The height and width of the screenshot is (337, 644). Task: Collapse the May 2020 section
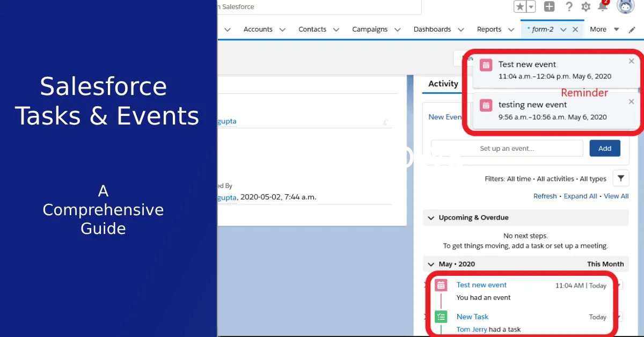(431, 264)
